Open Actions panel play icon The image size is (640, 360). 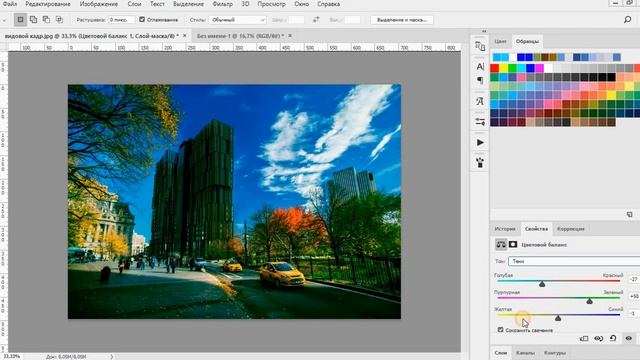[x=480, y=142]
